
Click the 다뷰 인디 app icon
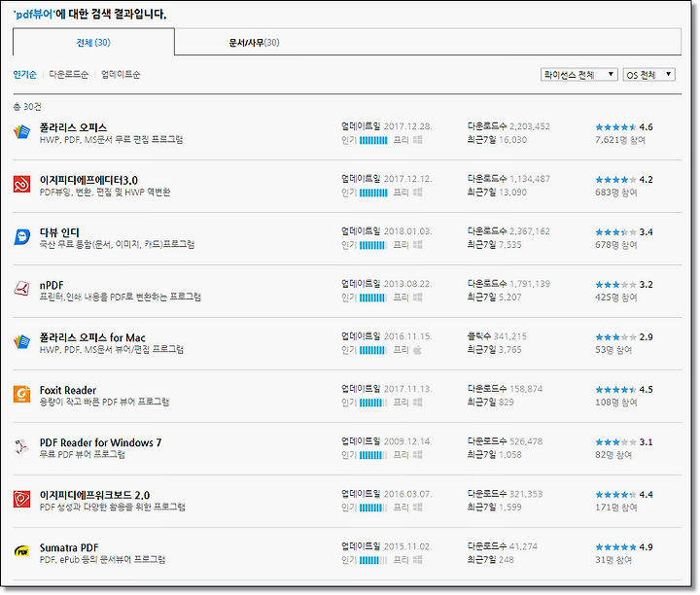21,236
